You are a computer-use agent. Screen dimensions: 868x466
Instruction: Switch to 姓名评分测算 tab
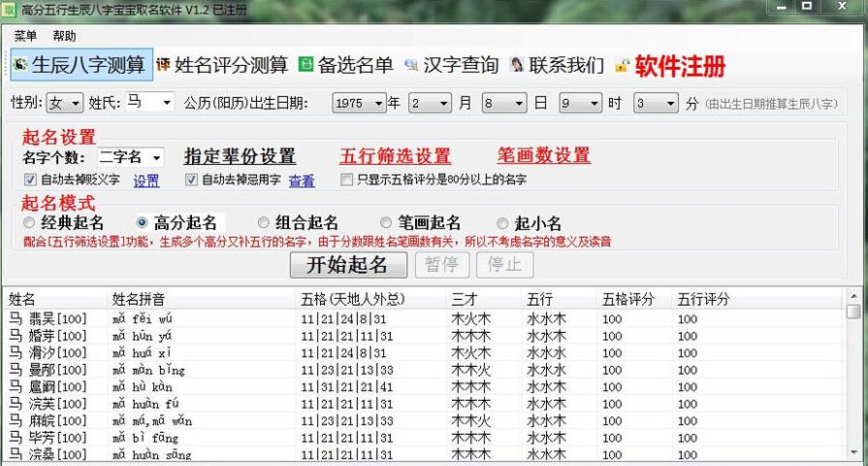222,65
